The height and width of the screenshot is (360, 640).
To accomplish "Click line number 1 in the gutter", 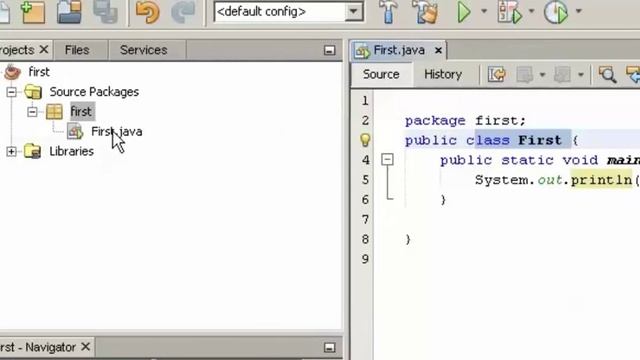I will 365,101.
